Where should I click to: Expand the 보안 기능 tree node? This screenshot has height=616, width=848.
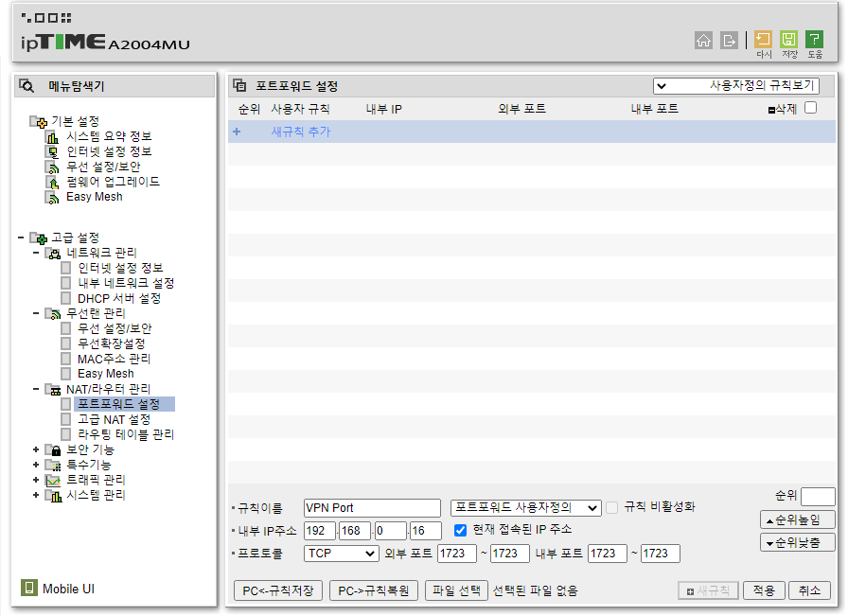[36, 449]
